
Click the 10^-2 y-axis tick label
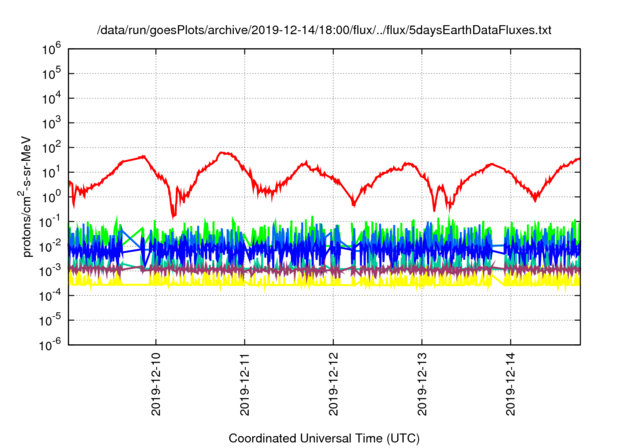(x=51, y=247)
